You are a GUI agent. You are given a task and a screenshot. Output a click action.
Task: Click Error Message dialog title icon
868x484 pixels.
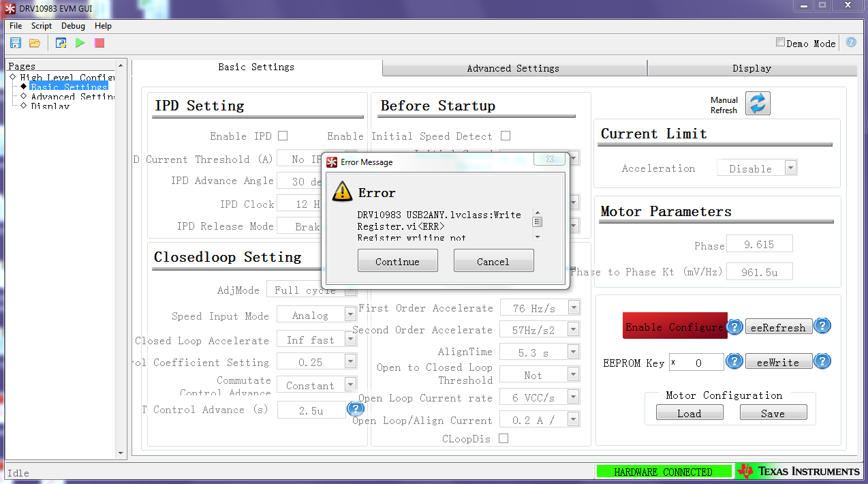[x=332, y=162]
